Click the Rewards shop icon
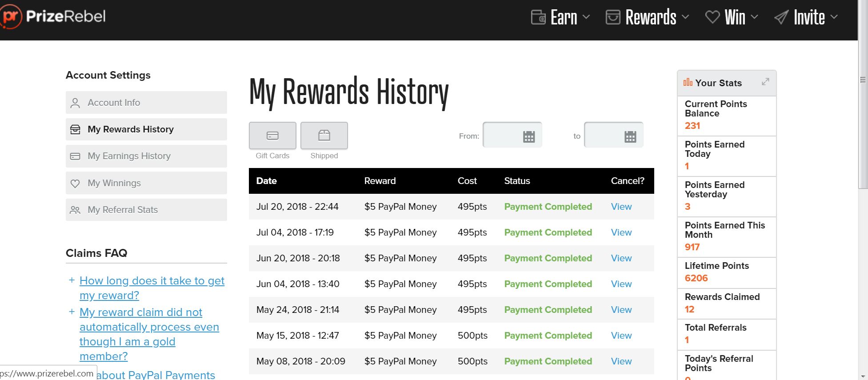The height and width of the screenshot is (380, 868). (613, 17)
